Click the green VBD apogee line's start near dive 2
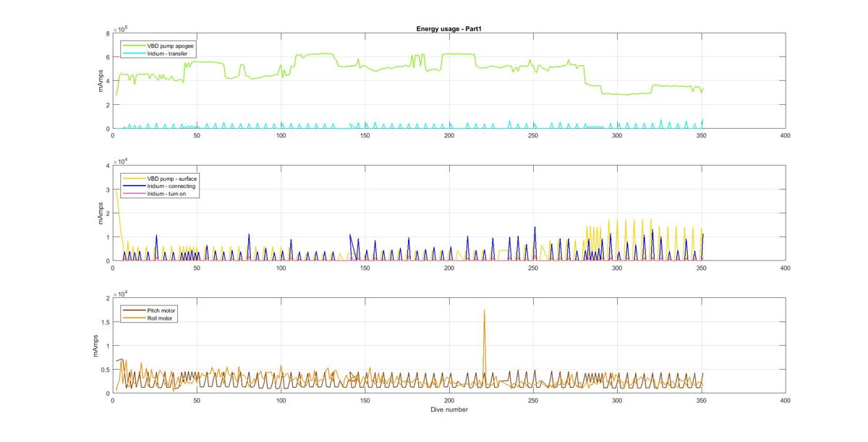 pyautogui.click(x=116, y=94)
